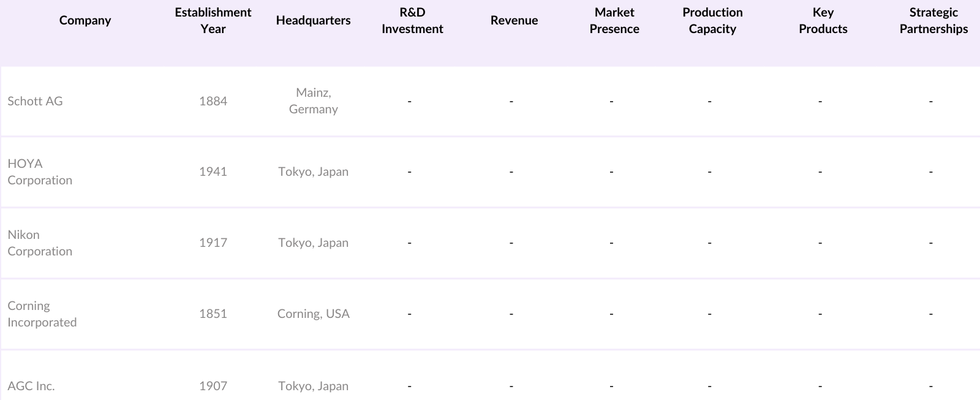Image resolution: width=980 pixels, height=400 pixels.
Task: Select the Nikon Corporation company cell
Action: click(x=40, y=243)
